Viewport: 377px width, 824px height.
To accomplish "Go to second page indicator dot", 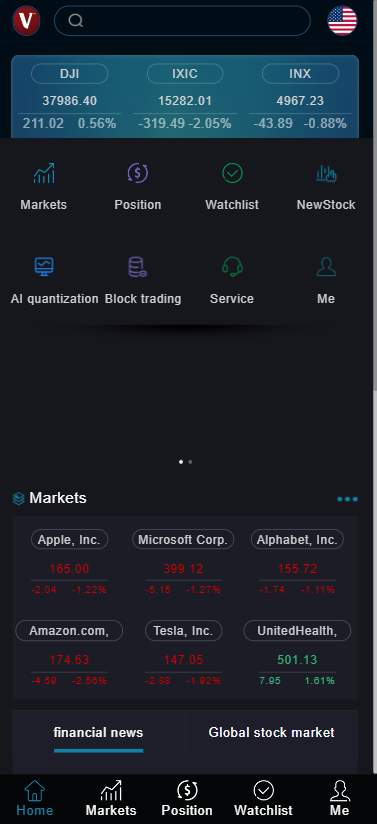I will (190, 462).
